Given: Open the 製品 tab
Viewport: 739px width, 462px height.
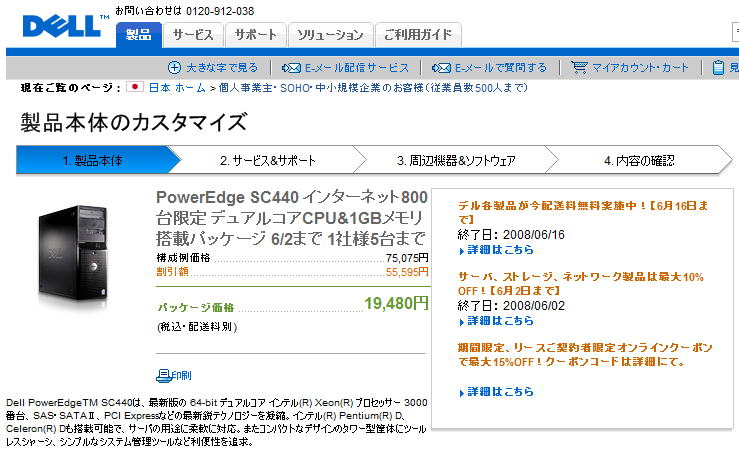Looking at the screenshot, I should click(139, 35).
